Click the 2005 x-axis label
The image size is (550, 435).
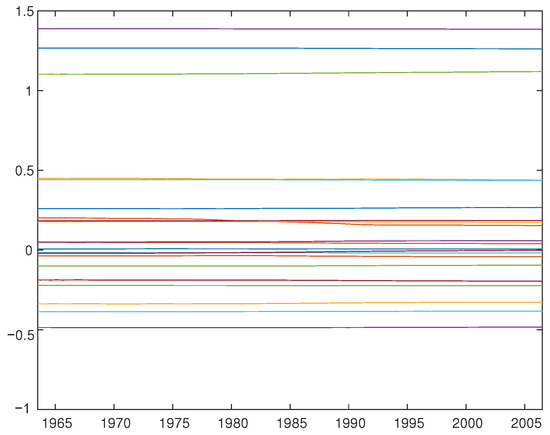(526, 423)
